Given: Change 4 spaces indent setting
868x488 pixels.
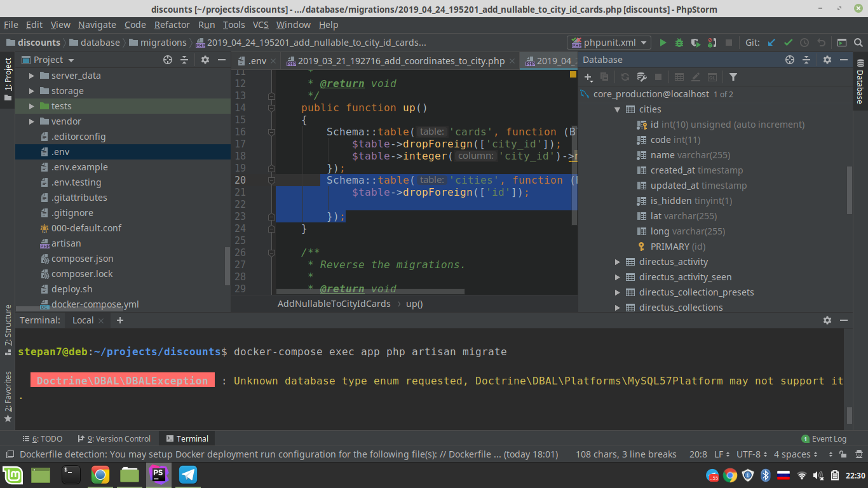Looking at the screenshot, I should pyautogui.click(x=796, y=454).
